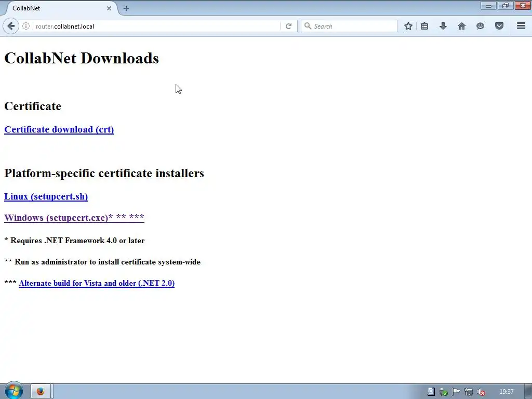Image resolution: width=532 pixels, height=399 pixels.
Task: Open Alternate build for Vista link
Action: 97,283
